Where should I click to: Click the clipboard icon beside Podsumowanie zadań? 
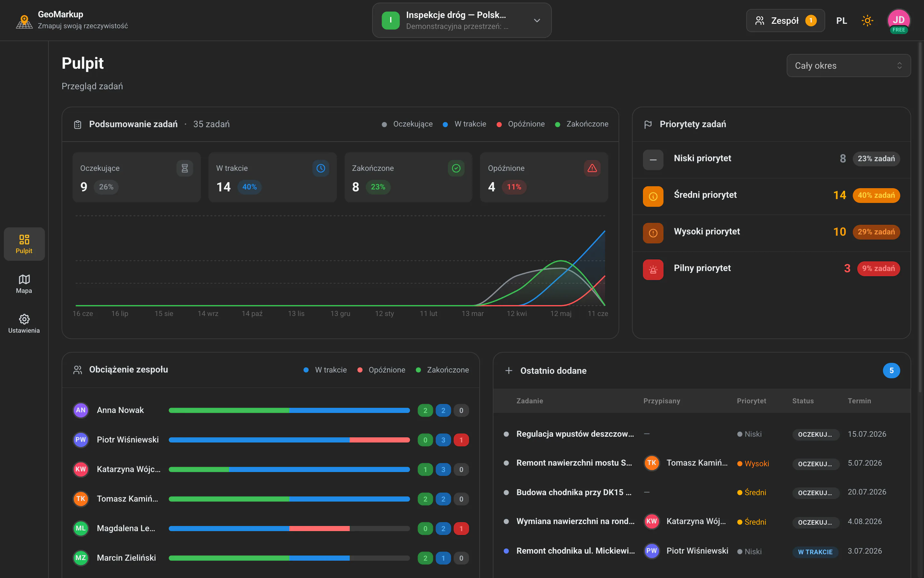click(78, 125)
